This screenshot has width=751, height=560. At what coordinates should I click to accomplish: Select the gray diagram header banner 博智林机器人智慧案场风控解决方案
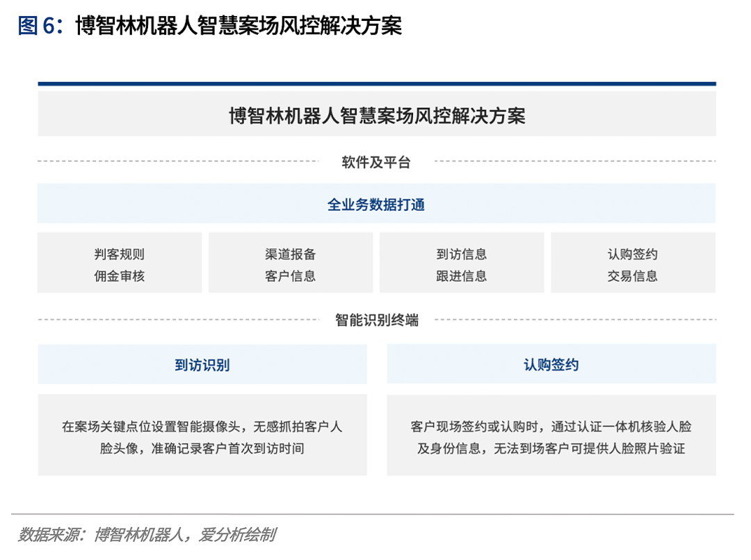376,115
